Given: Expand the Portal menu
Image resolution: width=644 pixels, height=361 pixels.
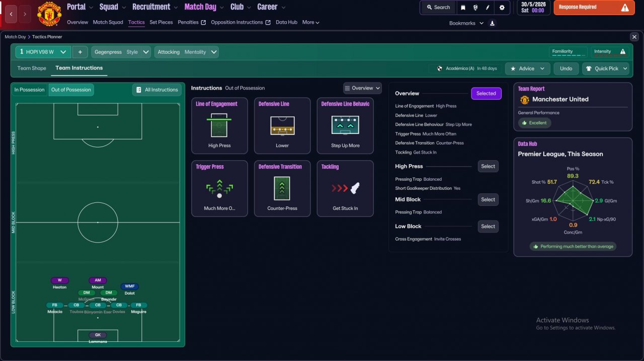Looking at the screenshot, I should [80, 7].
